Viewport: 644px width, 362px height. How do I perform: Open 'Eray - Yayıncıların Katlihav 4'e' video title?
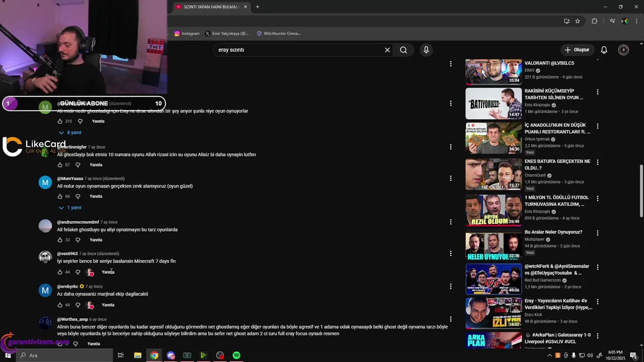pos(558,304)
